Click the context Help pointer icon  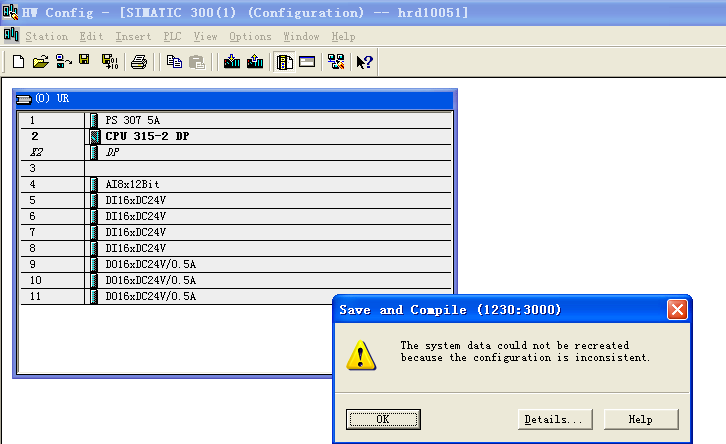point(364,62)
